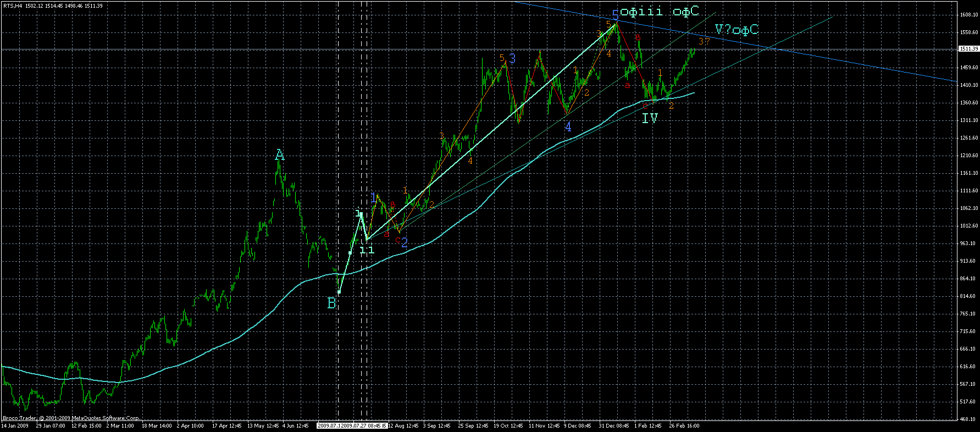The width and height of the screenshot is (980, 432).
Task: Click the '11 Nov 12:45' time label
Action: point(544,425)
